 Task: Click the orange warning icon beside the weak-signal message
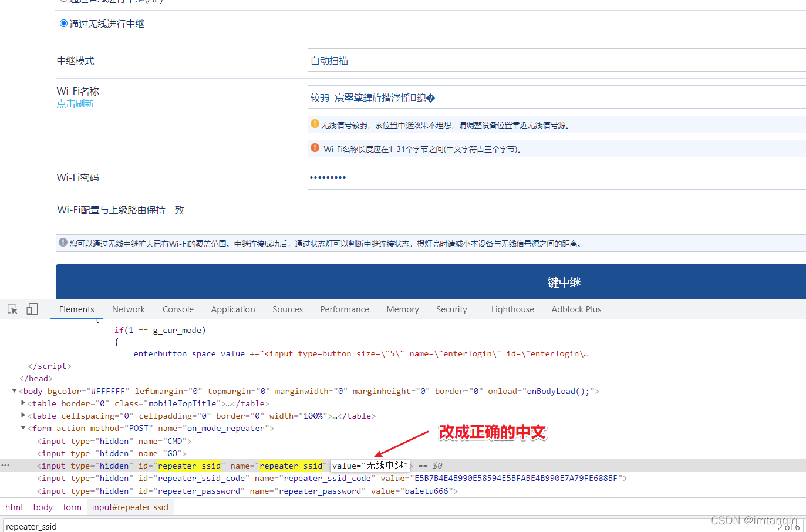315,124
